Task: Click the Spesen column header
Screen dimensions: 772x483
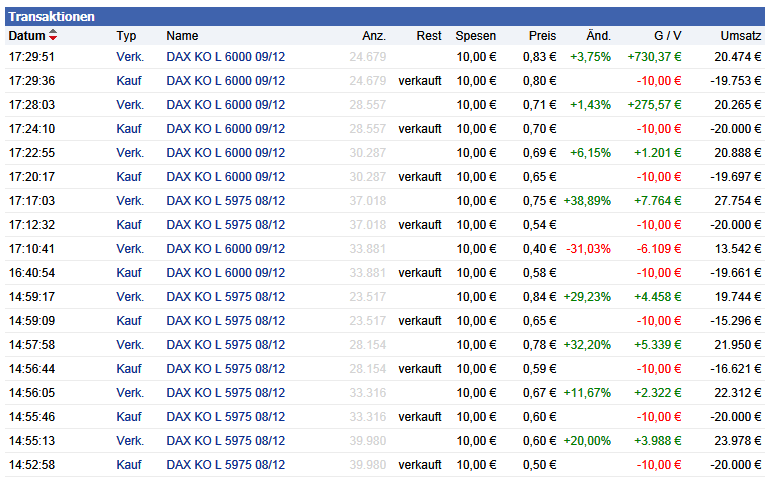Action: pos(476,36)
